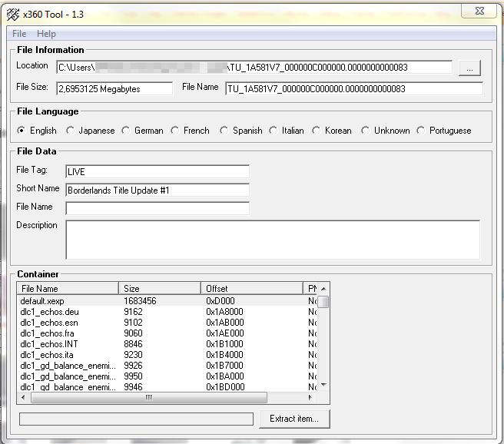Click the container list scroll up arrow
This screenshot has height=444, width=504.
tap(323, 288)
